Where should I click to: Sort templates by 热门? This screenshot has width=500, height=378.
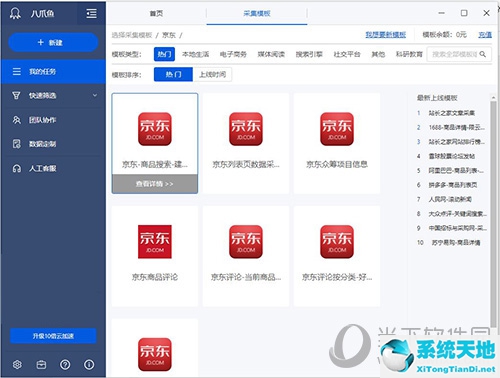173,74
